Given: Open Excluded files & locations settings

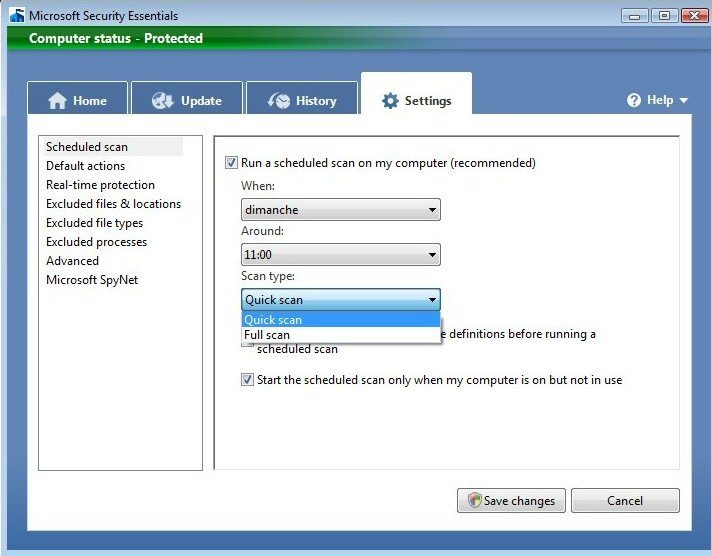Looking at the screenshot, I should [114, 204].
